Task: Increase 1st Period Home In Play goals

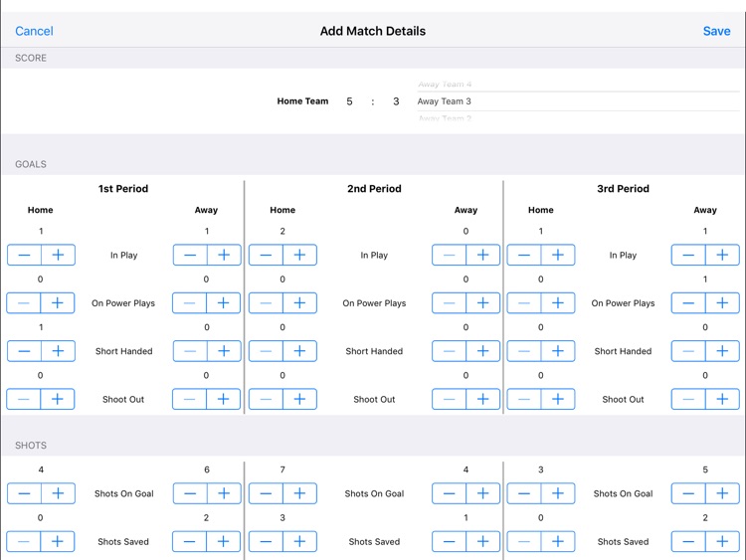Action: point(58,255)
